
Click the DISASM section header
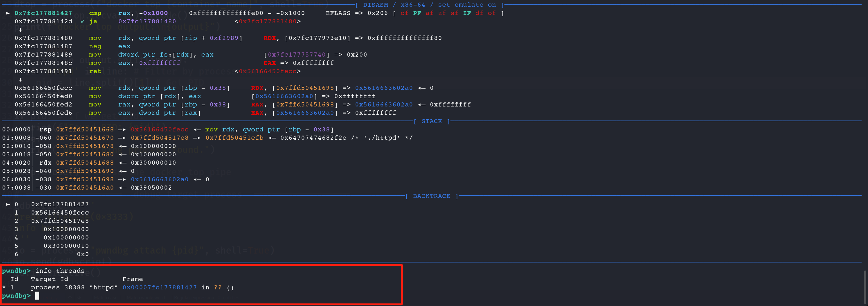pyautogui.click(x=430, y=5)
